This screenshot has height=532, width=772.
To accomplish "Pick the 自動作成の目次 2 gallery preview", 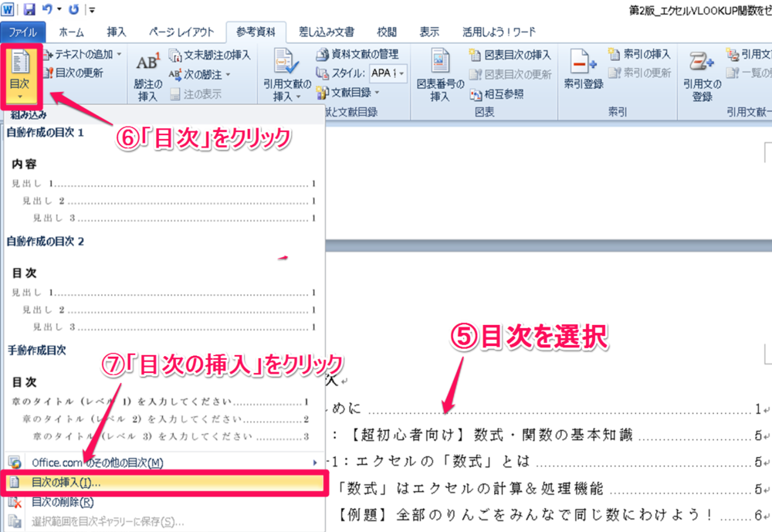I will coord(163,290).
